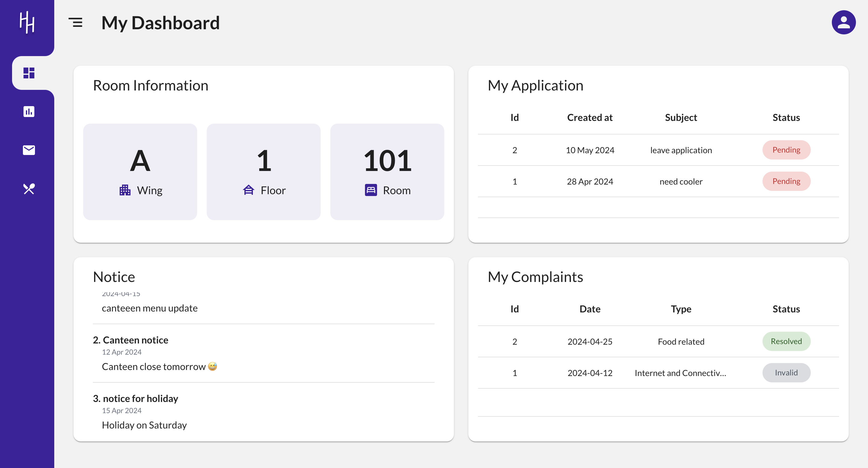Screen dimensions: 868x468
Task: Click Pending status for need cooler
Action: click(786, 181)
